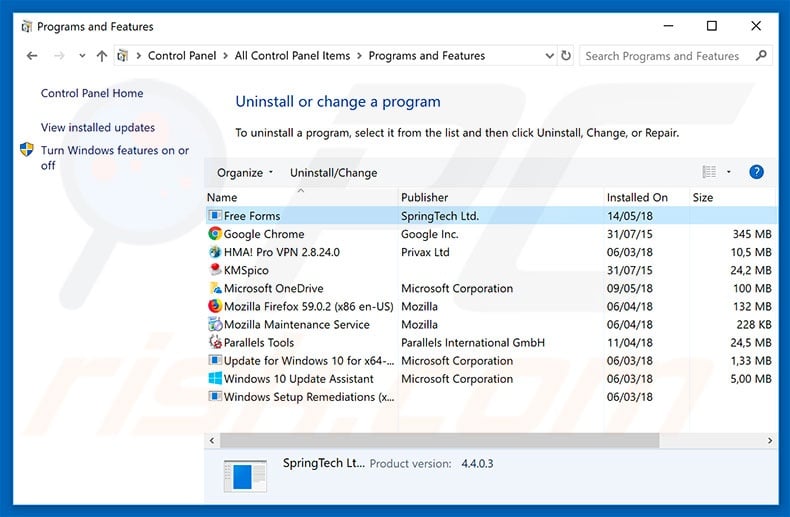
Task: Click the horizontal scrollbar thumb
Action: (439, 440)
